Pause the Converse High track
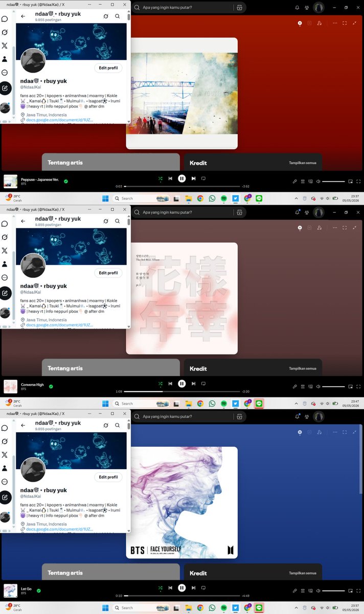Image resolution: width=364 pixels, height=614 pixels. 181,383
